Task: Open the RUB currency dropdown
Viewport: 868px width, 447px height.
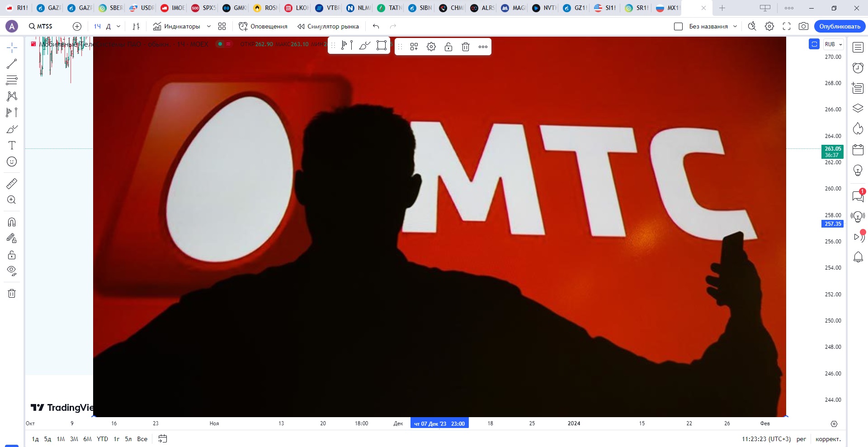Action: tap(833, 44)
